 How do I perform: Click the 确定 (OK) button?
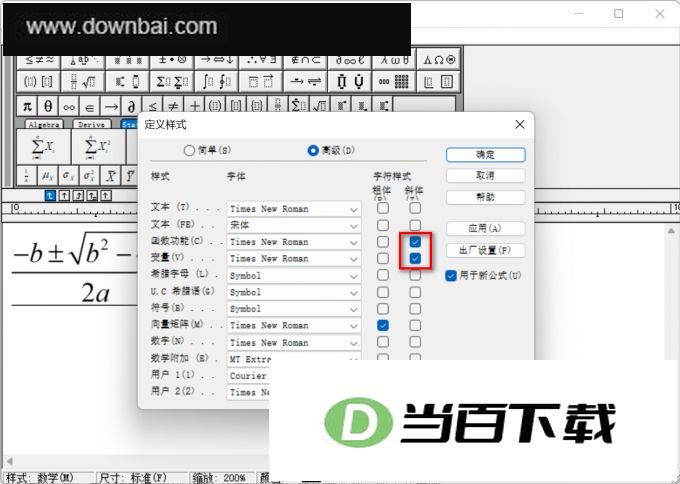pos(485,155)
